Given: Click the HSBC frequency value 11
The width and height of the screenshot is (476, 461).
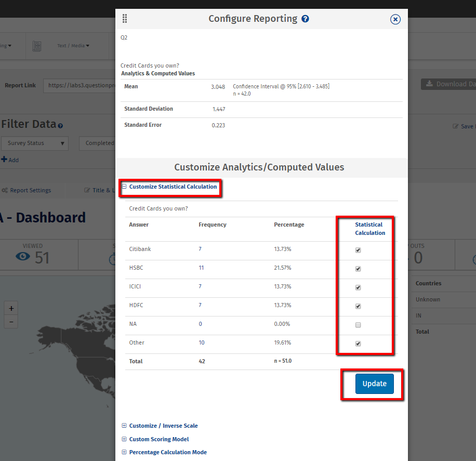Looking at the screenshot, I should [201, 268].
